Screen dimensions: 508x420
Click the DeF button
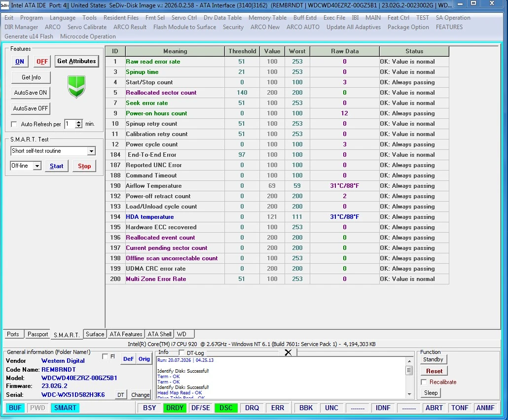128,359
